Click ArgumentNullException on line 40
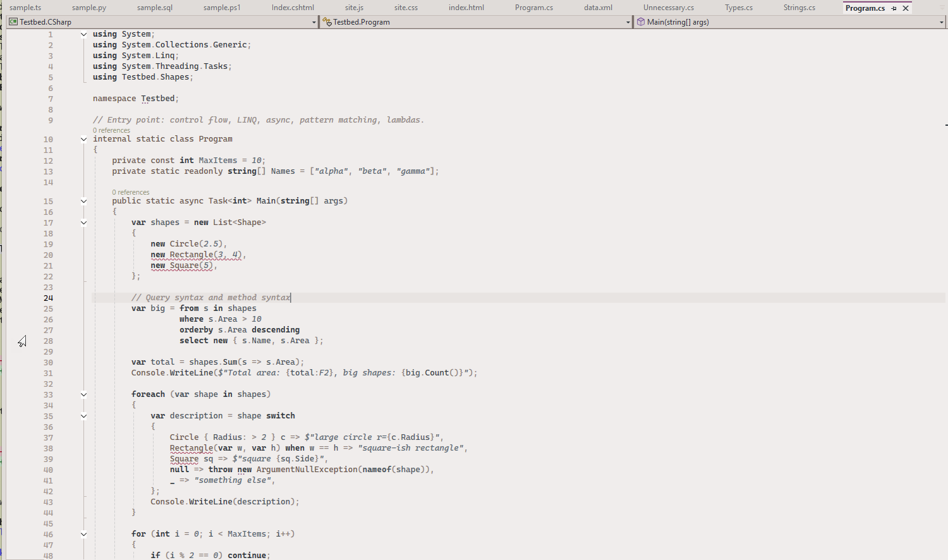 [x=307, y=470]
